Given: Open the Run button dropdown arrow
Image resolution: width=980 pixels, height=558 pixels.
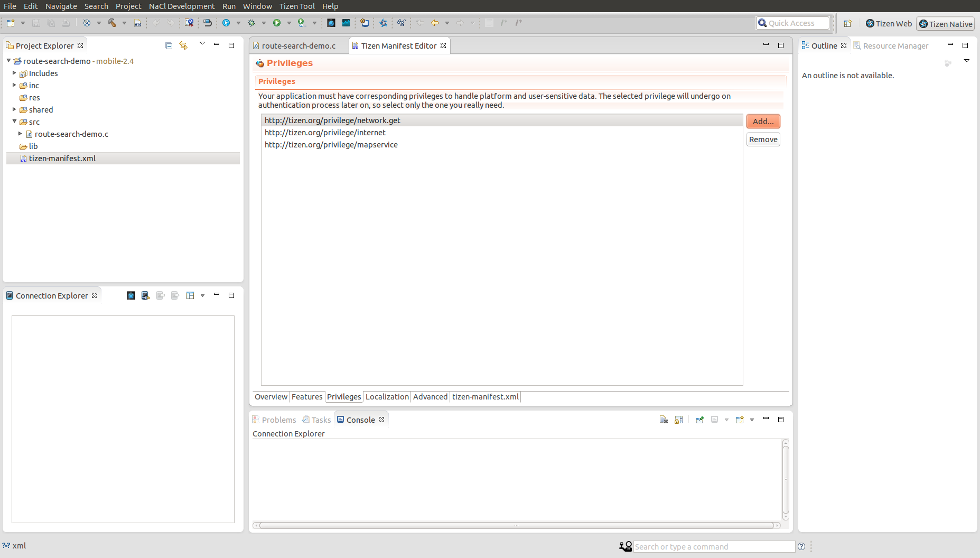Looking at the screenshot, I should click(289, 23).
